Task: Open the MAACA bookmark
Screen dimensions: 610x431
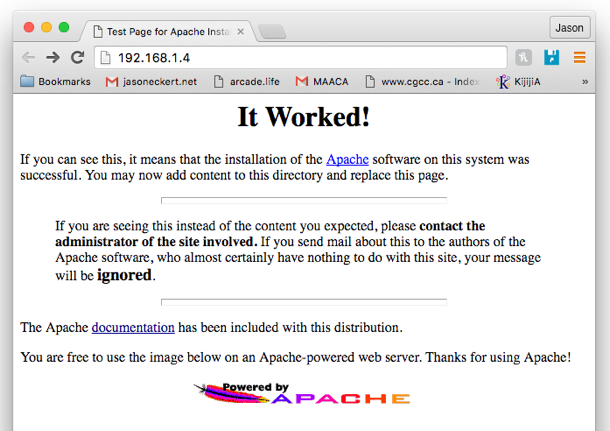Action: (322, 81)
